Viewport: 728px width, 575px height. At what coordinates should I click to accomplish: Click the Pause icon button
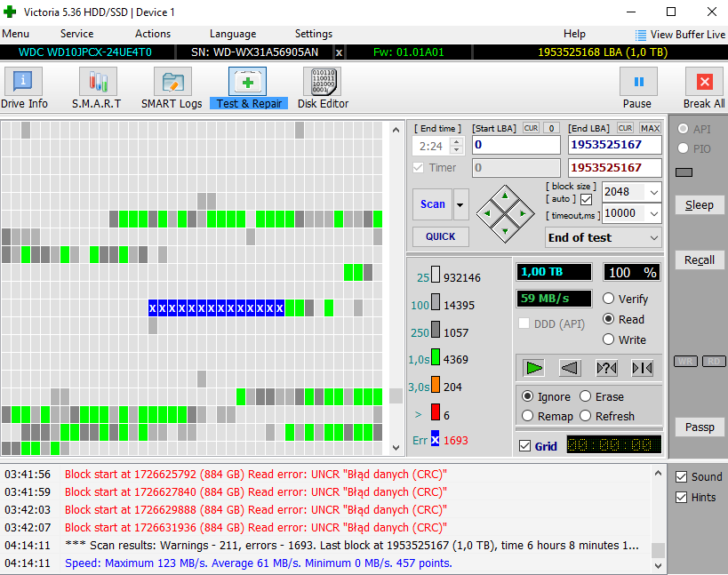[638, 82]
